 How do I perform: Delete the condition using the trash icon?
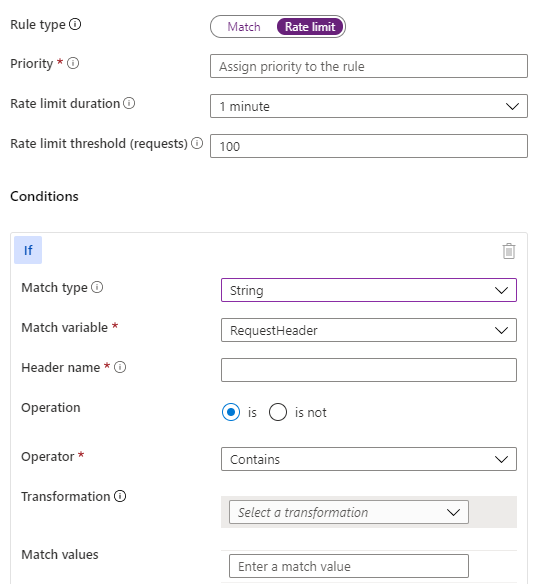pos(509,251)
